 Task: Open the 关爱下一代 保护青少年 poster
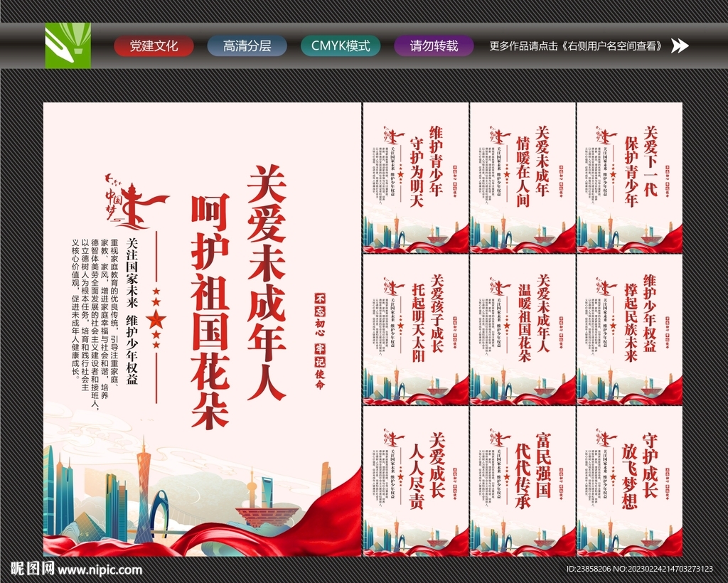630,178
